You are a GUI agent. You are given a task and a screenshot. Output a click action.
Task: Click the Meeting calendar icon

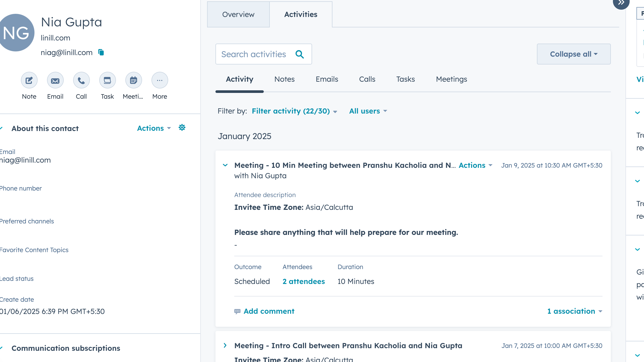tap(133, 80)
